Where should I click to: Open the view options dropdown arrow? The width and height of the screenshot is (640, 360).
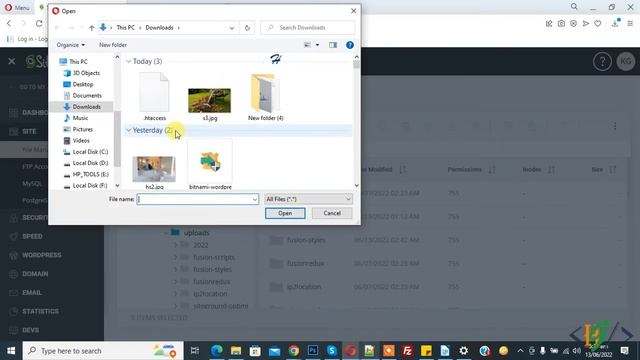318,45
